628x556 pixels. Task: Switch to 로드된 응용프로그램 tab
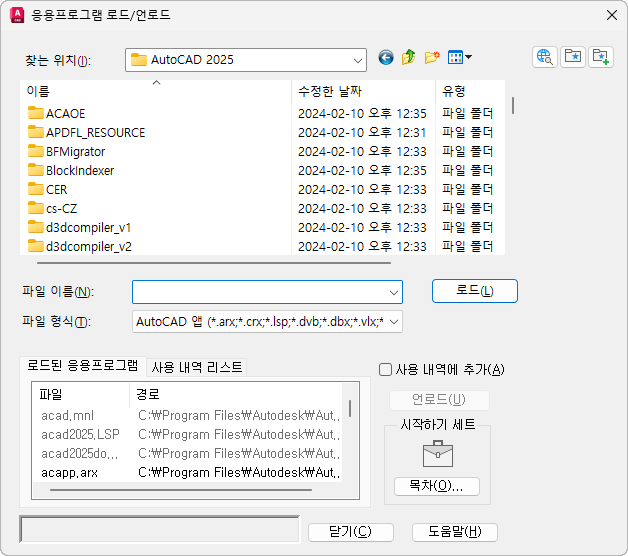(83, 366)
